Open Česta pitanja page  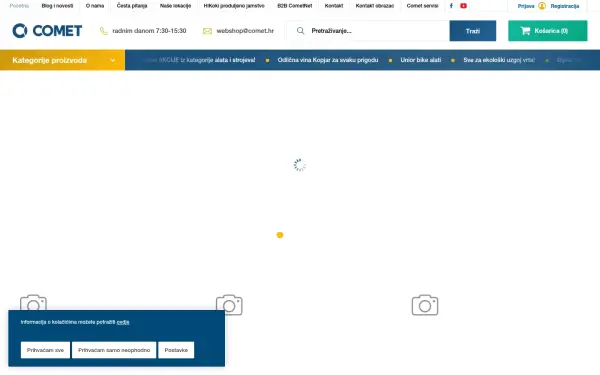click(x=132, y=6)
